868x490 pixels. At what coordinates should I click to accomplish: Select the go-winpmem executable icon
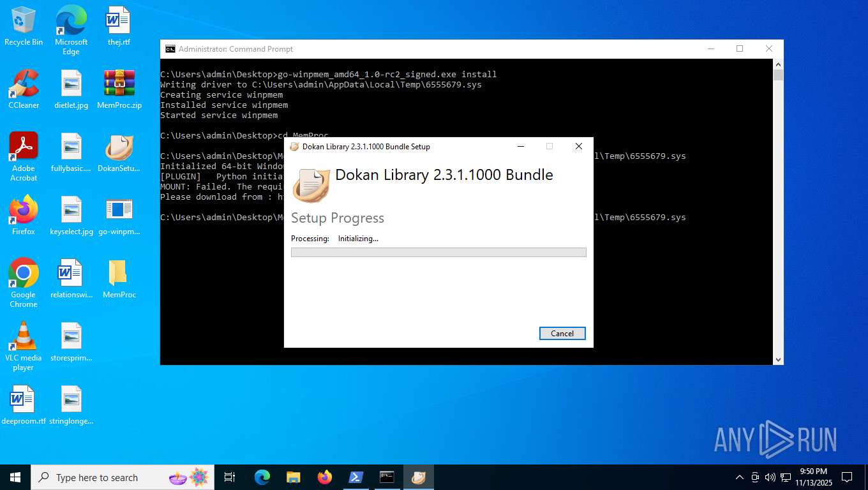(x=119, y=216)
